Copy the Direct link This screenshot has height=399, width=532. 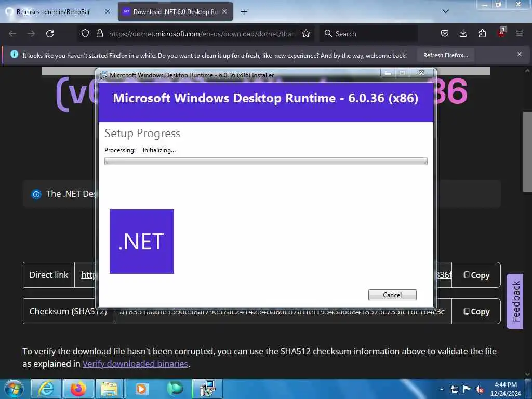(476, 275)
